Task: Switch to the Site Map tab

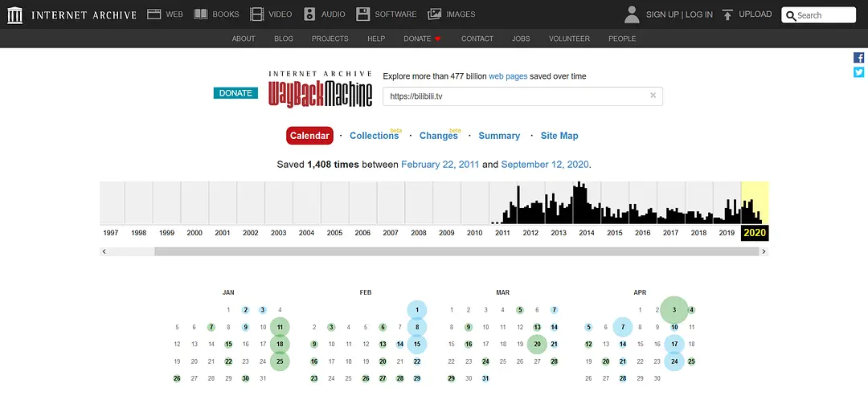Action: 559,136
